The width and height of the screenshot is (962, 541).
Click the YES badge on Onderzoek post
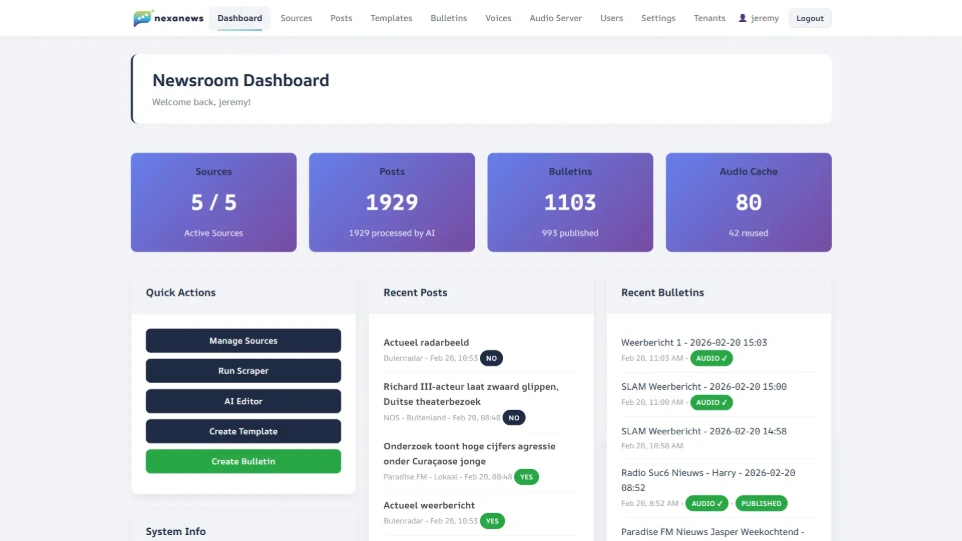pyautogui.click(x=526, y=477)
